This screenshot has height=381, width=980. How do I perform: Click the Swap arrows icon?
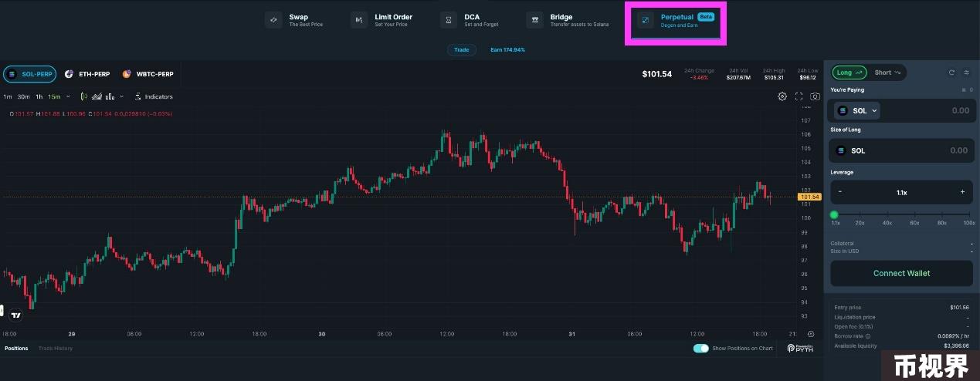273,20
